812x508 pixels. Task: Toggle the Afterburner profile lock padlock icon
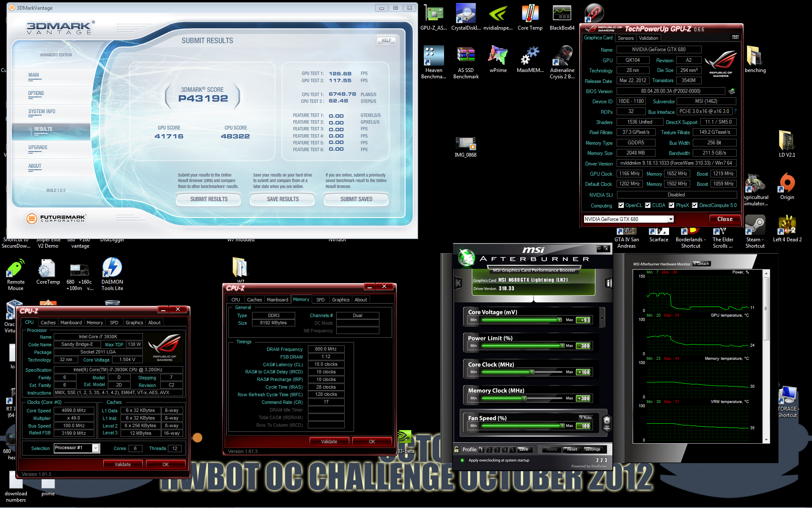coord(456,449)
